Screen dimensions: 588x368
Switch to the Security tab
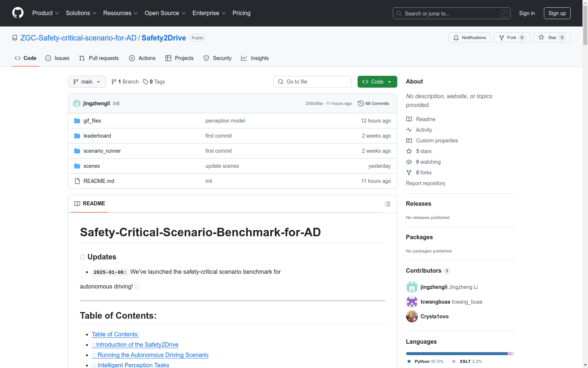[218, 58]
